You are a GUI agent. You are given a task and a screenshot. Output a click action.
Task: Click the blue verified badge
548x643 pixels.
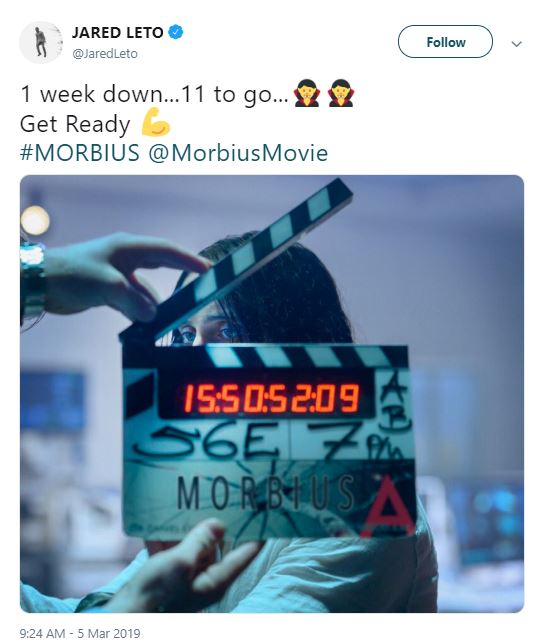pos(176,32)
